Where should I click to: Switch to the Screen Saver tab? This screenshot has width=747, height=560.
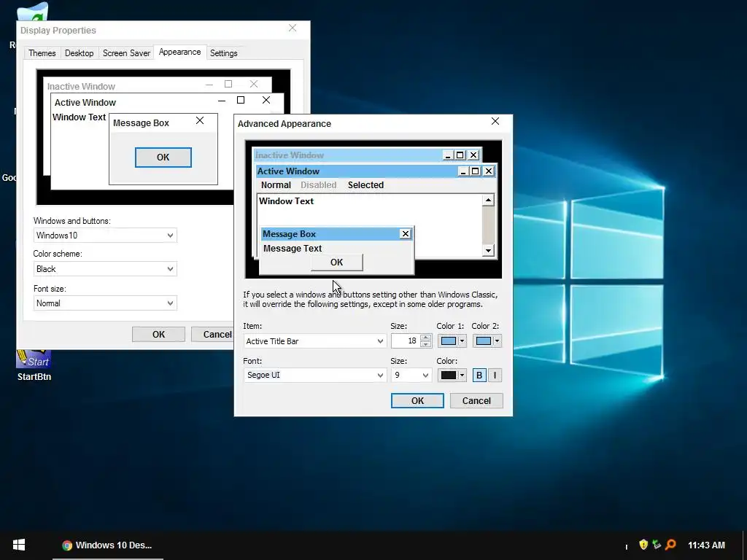pos(126,52)
